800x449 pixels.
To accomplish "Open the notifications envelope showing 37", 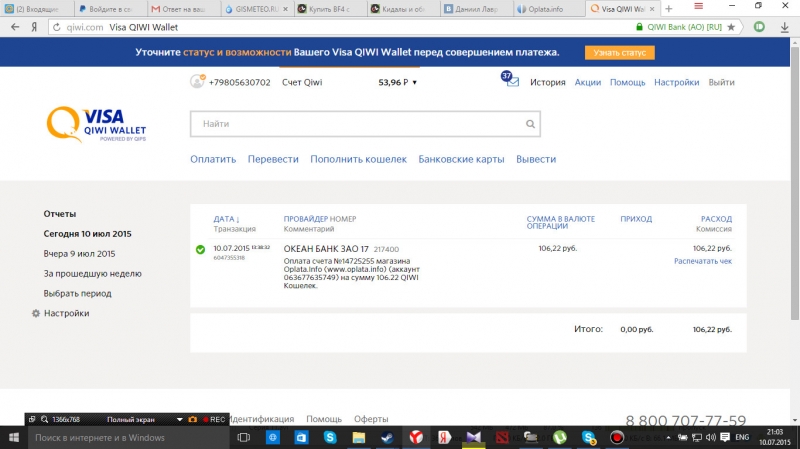I will pos(510,80).
